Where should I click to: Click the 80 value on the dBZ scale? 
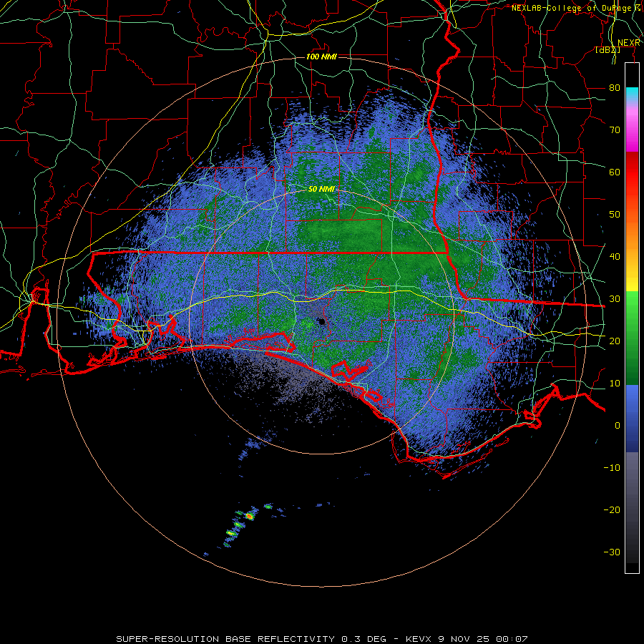coord(615,87)
